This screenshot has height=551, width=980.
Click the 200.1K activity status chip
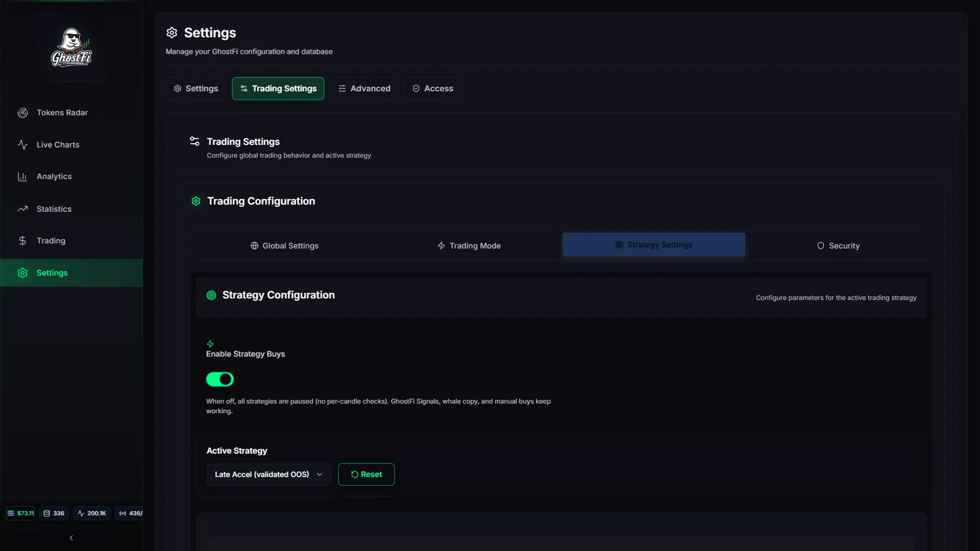pyautogui.click(x=92, y=513)
